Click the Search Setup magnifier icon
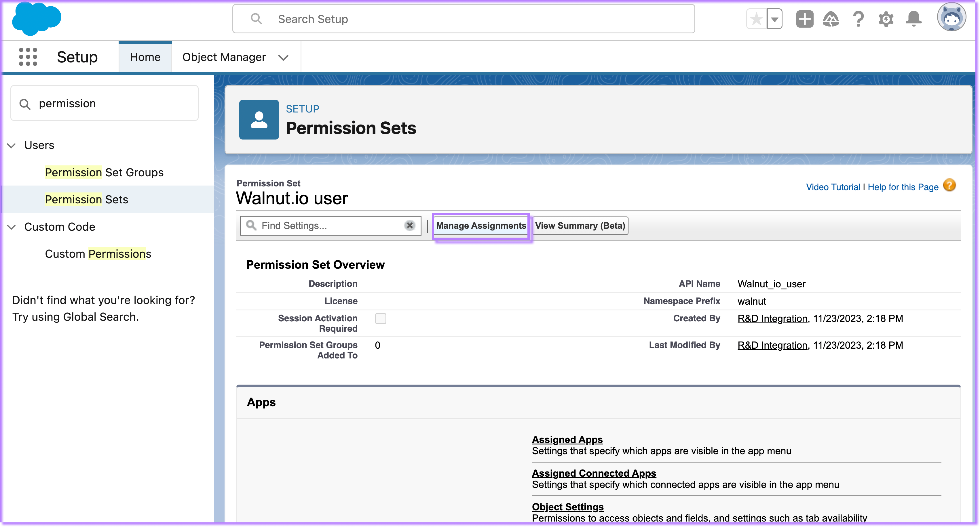This screenshot has width=980, height=527. coord(257,19)
